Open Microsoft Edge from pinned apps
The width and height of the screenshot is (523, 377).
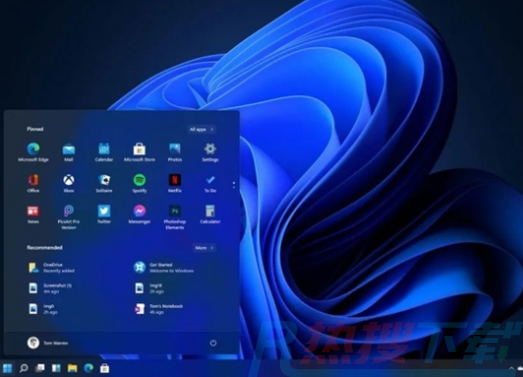click(33, 152)
